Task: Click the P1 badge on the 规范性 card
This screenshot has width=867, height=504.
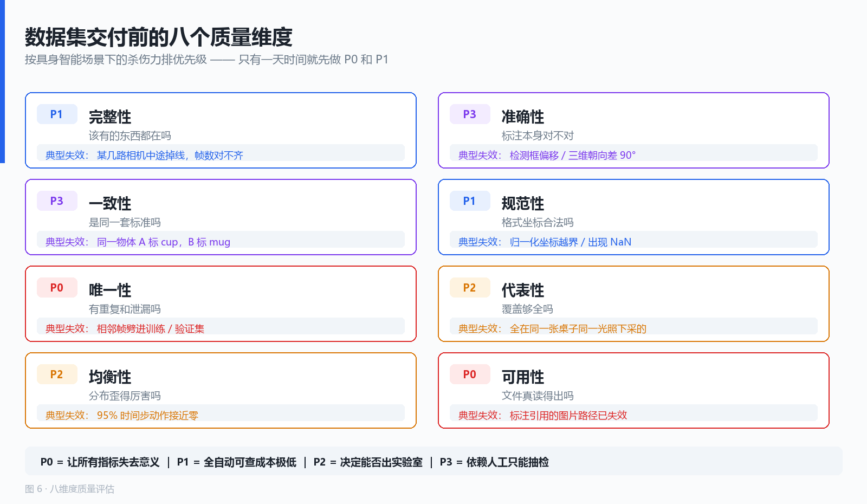Action: 470,201
